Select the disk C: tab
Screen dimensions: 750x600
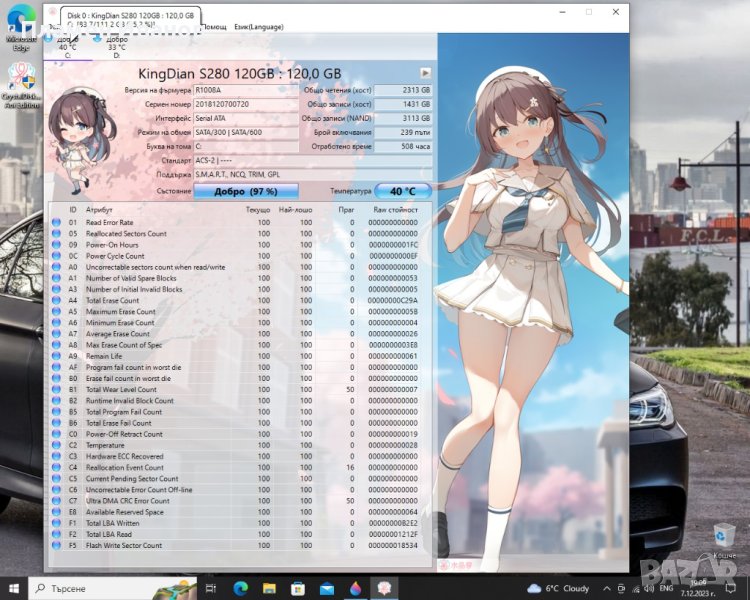(67, 47)
